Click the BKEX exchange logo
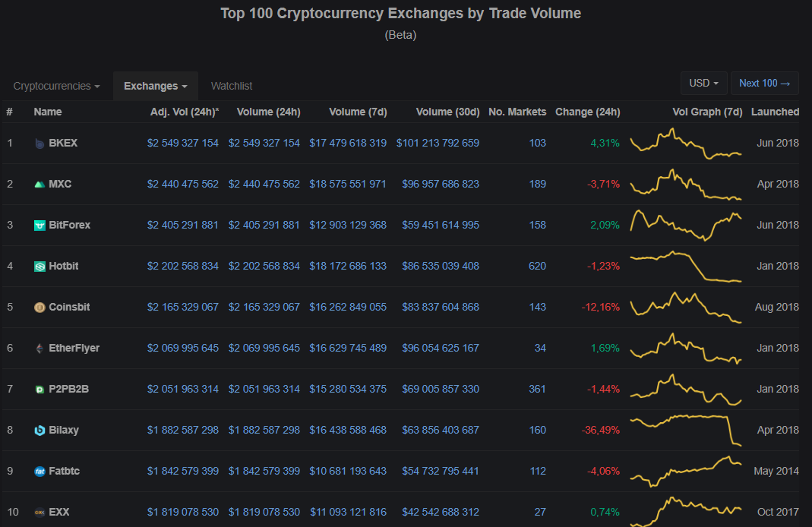The image size is (812, 527). pyautogui.click(x=39, y=143)
